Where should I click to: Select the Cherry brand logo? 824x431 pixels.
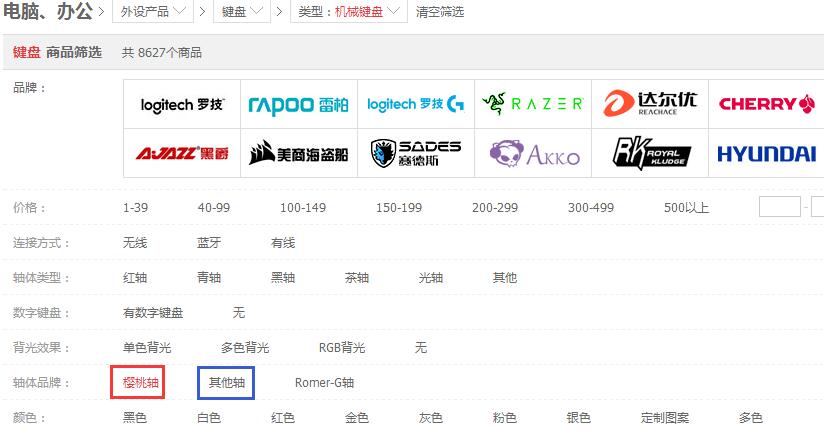(x=766, y=104)
